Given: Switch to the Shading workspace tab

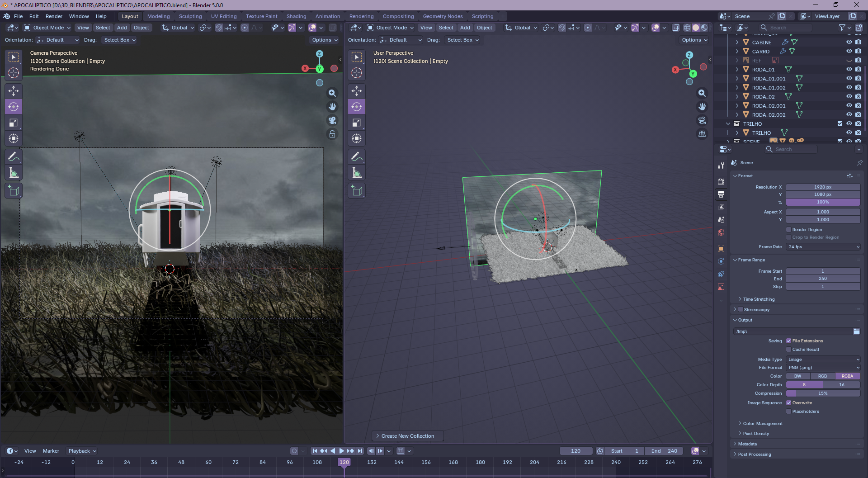Looking at the screenshot, I should tap(296, 16).
